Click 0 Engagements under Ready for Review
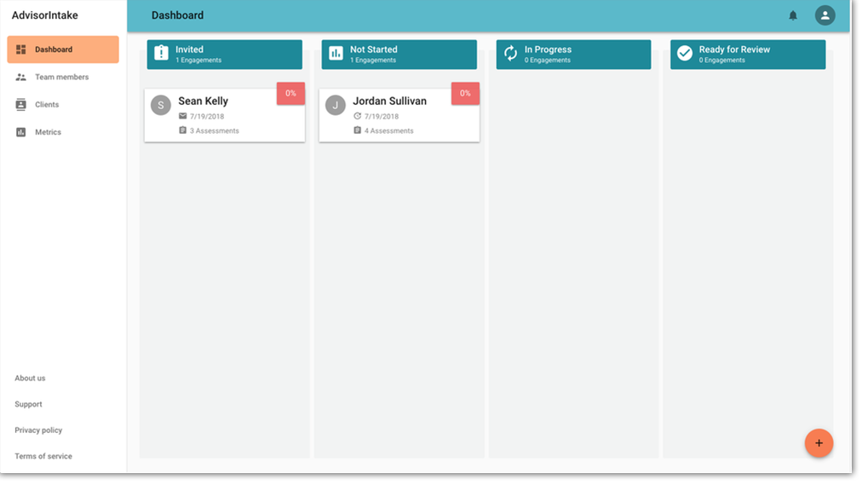 [721, 60]
